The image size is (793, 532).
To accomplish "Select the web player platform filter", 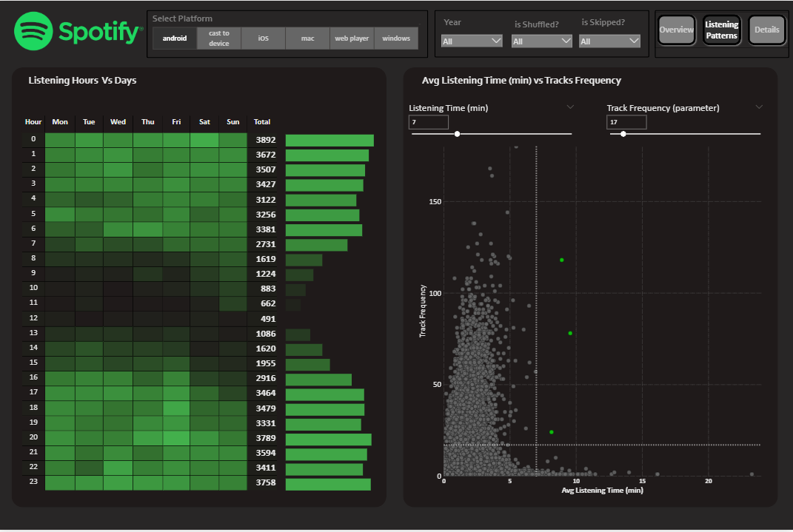I will pyautogui.click(x=352, y=38).
